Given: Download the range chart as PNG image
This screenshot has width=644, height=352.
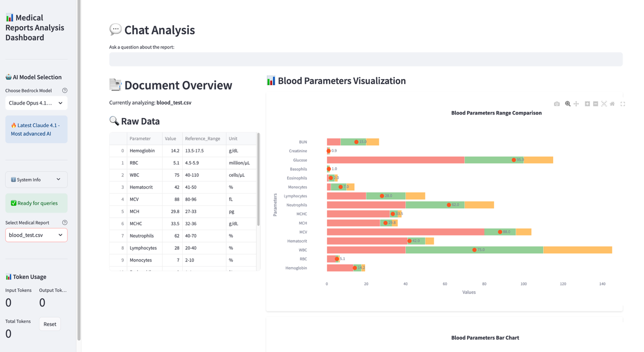Looking at the screenshot, I should click(x=557, y=104).
